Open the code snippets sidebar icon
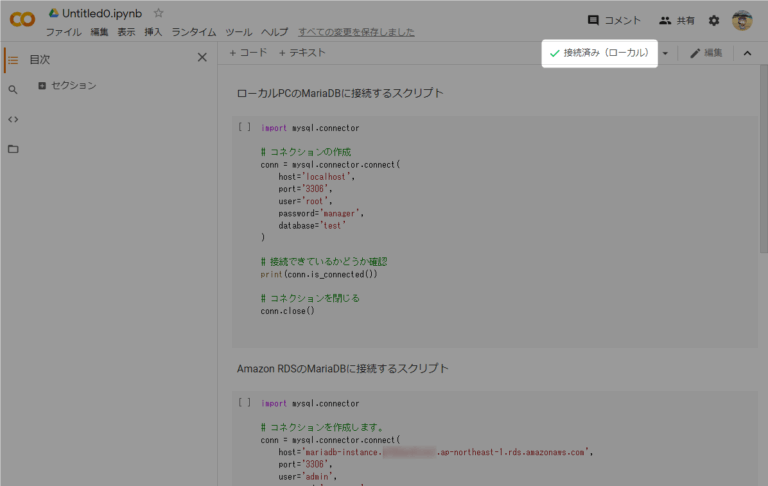This screenshot has height=486, width=768. click(x=13, y=119)
